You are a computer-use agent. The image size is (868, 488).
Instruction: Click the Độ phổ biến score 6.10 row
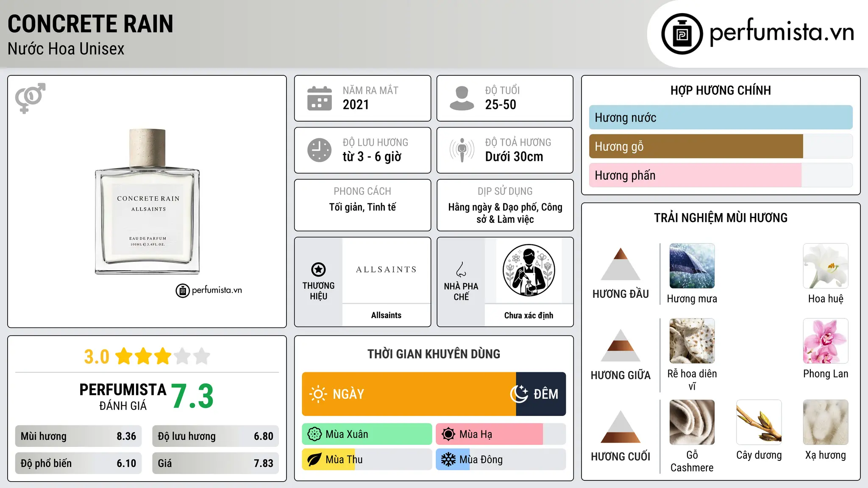click(x=78, y=463)
